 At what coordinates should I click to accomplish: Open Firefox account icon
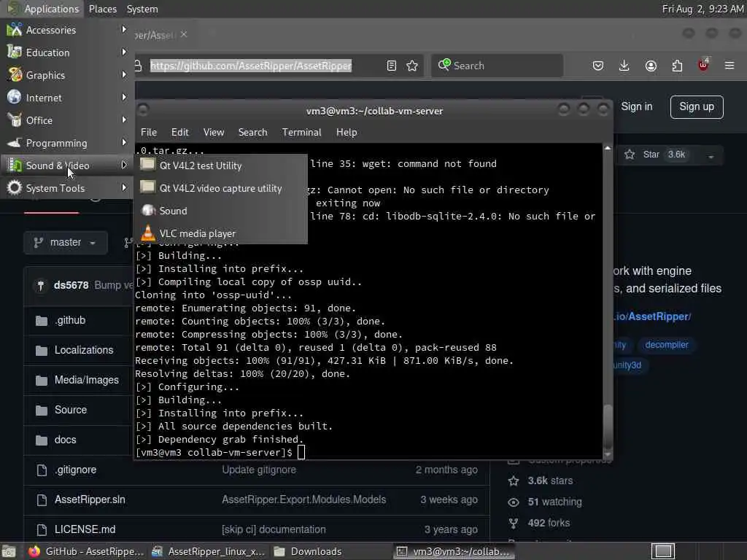[651, 66]
